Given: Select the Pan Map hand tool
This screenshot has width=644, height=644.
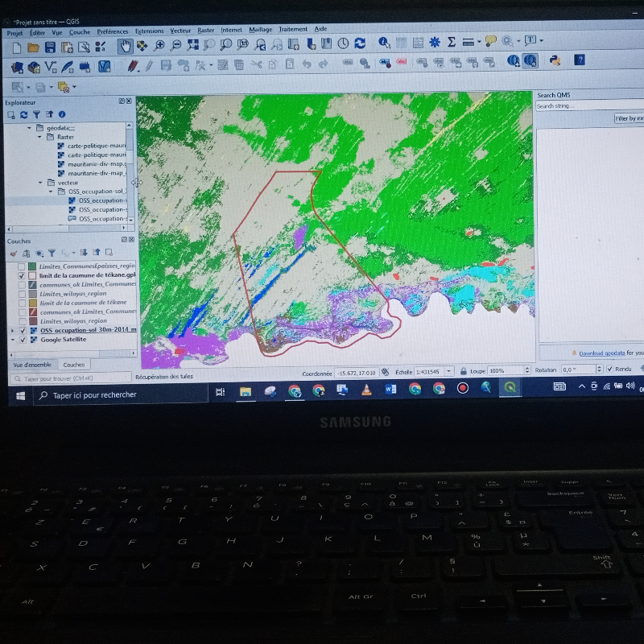Looking at the screenshot, I should click(x=125, y=45).
